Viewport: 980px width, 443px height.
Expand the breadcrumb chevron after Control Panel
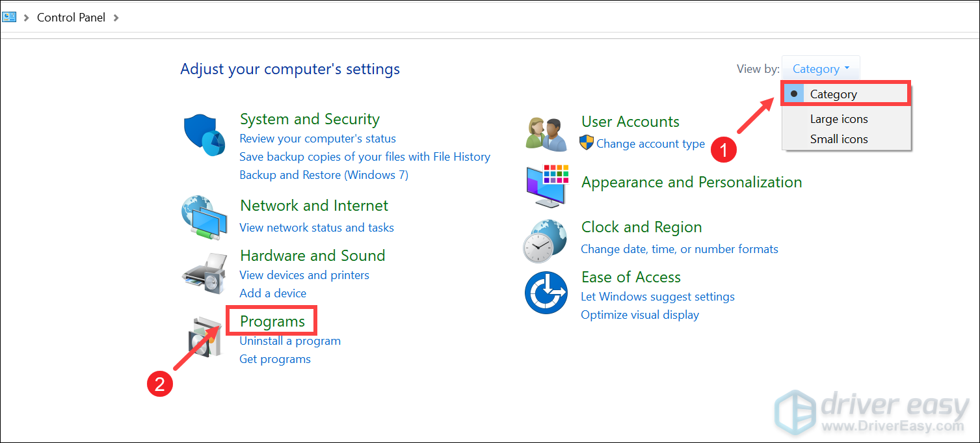pos(116,17)
